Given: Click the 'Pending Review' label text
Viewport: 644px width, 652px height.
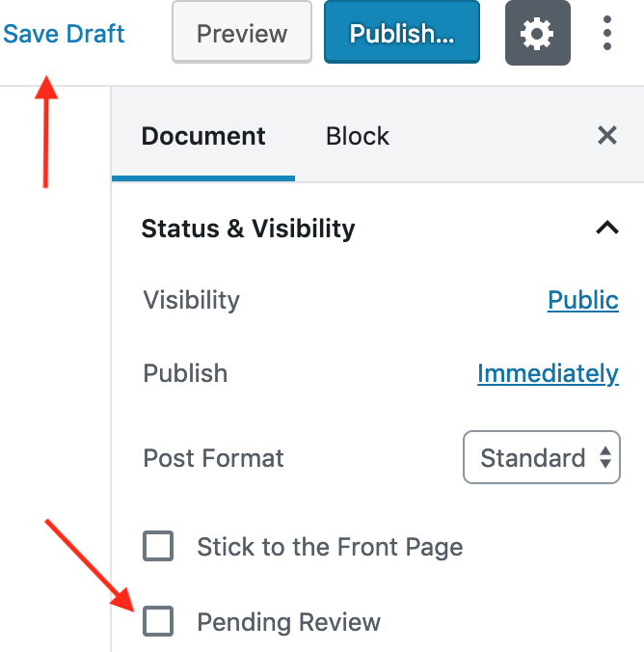Looking at the screenshot, I should click(x=288, y=622).
